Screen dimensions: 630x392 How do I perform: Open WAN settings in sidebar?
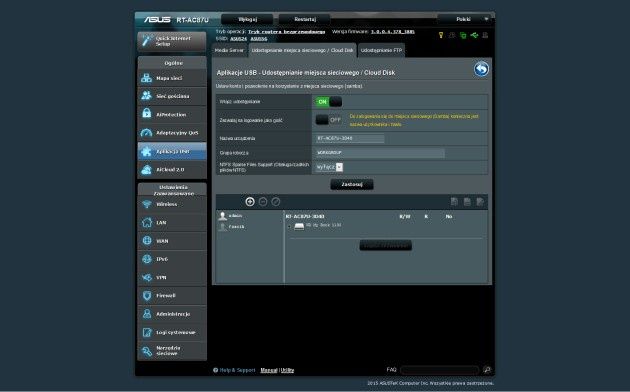click(172, 241)
